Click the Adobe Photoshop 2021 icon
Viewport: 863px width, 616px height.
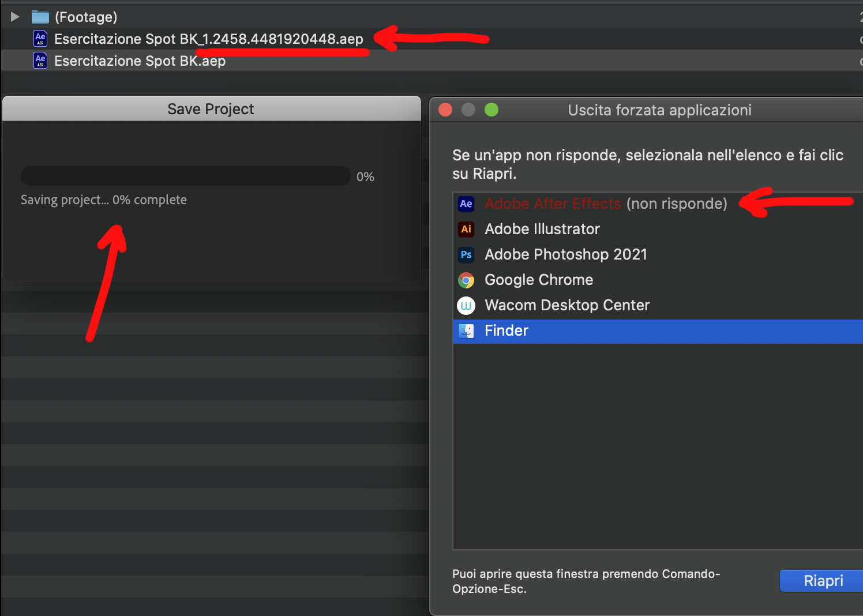(466, 254)
